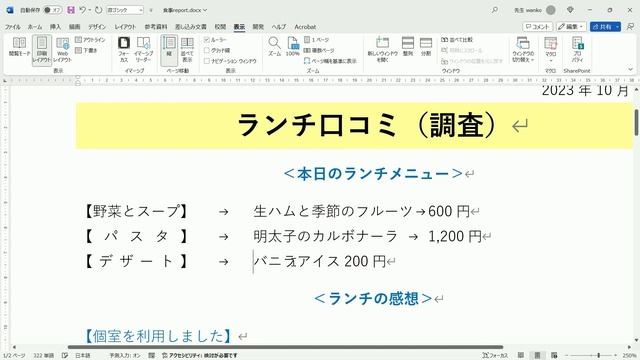Open the File (ファイル) tab
The height and width of the screenshot is (360, 640).
click(x=13, y=27)
